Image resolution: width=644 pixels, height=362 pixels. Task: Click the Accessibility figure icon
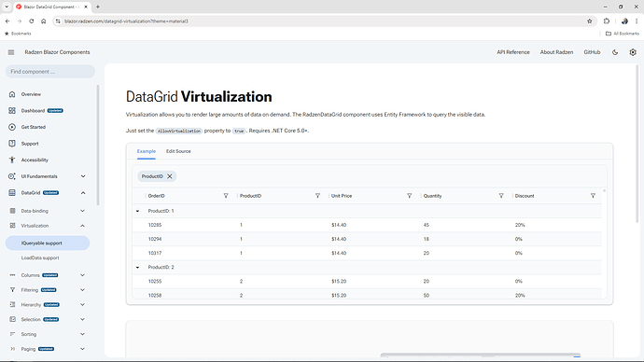point(12,160)
